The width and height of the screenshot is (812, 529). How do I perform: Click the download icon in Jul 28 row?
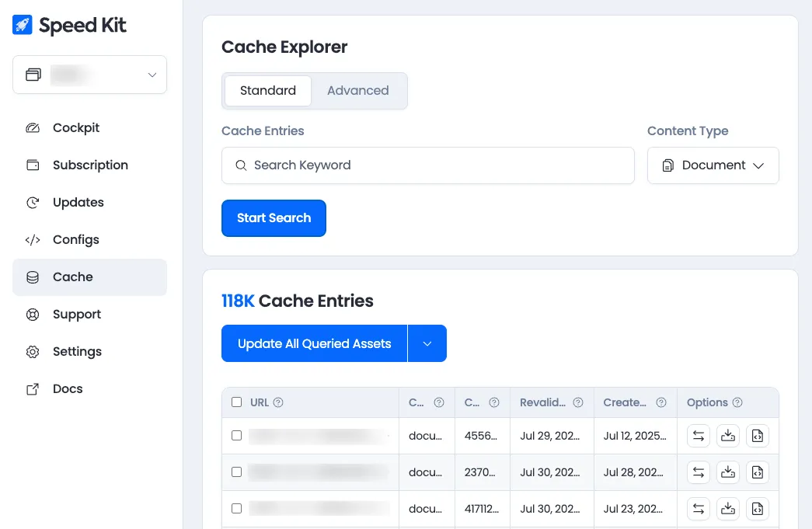pyautogui.click(x=728, y=472)
